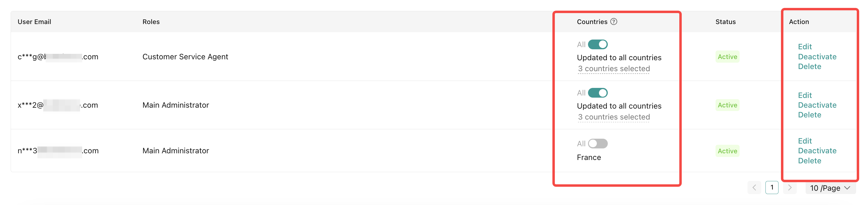
Task: Edit the Customer Service Agent user
Action: point(805,47)
